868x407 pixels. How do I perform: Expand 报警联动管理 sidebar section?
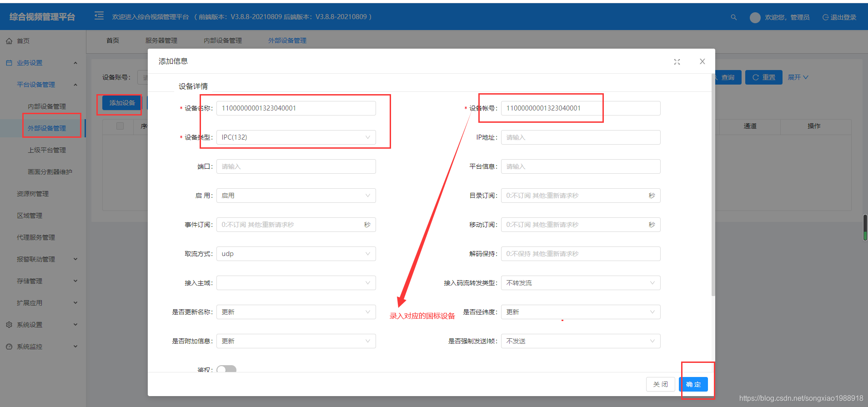click(43, 259)
